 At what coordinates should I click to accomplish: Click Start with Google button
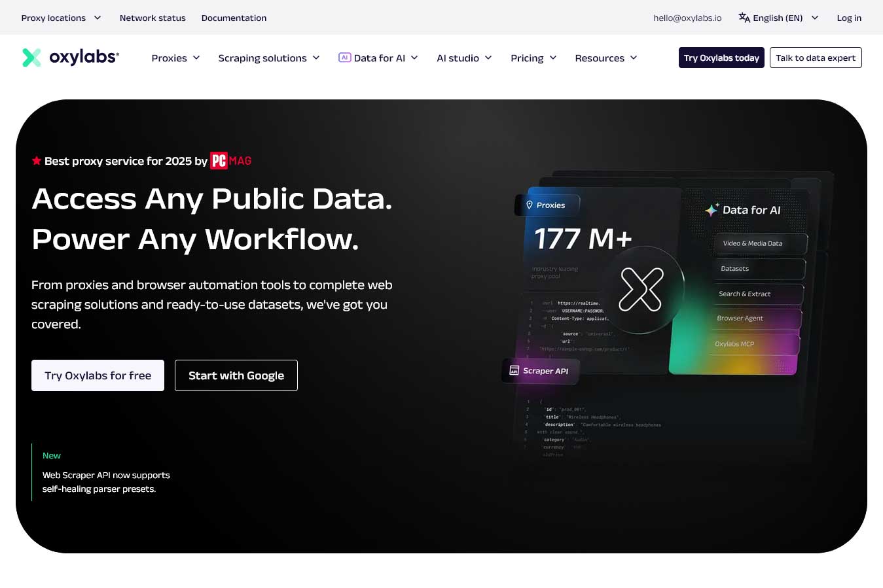tap(236, 375)
